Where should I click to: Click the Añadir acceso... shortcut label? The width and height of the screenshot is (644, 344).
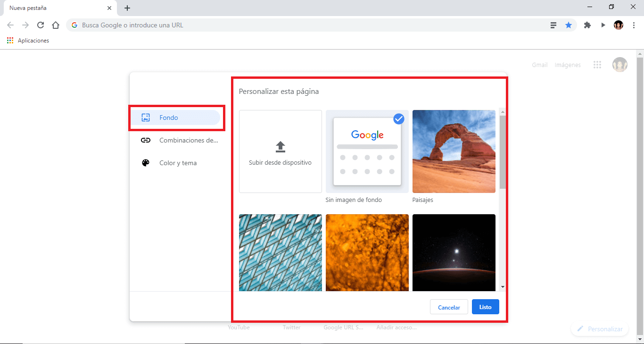396,327
